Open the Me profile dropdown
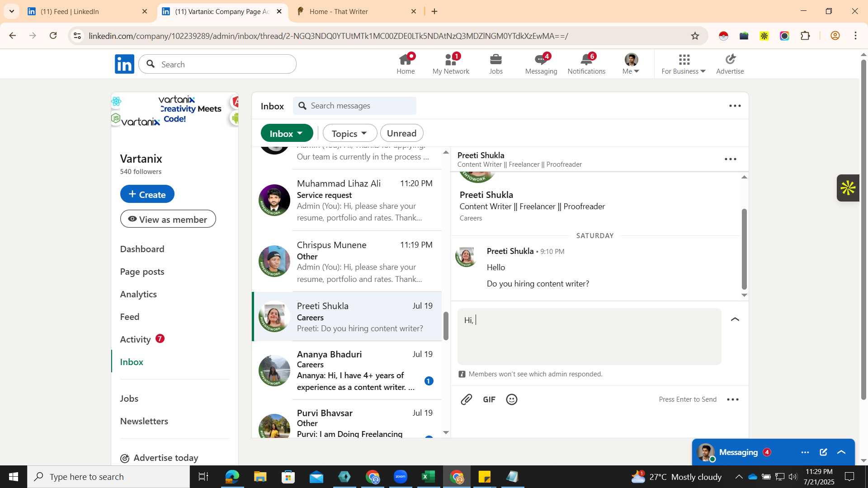The image size is (868, 488). click(x=631, y=64)
